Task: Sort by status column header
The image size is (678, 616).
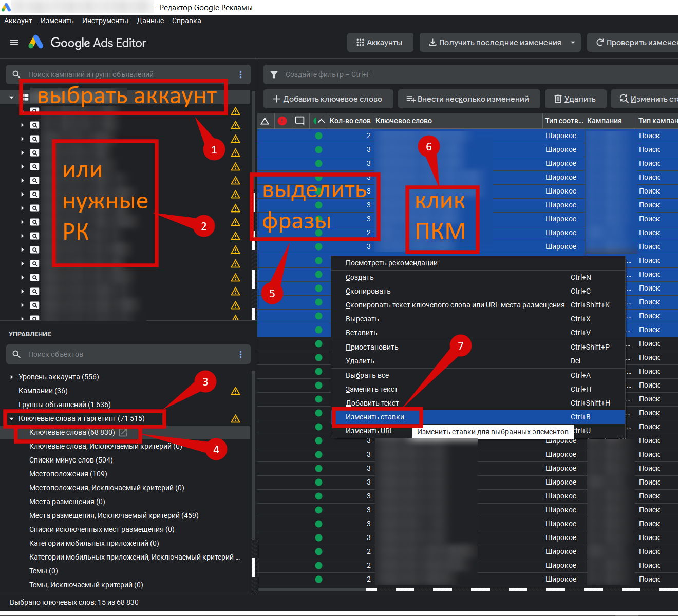Action: tap(319, 121)
